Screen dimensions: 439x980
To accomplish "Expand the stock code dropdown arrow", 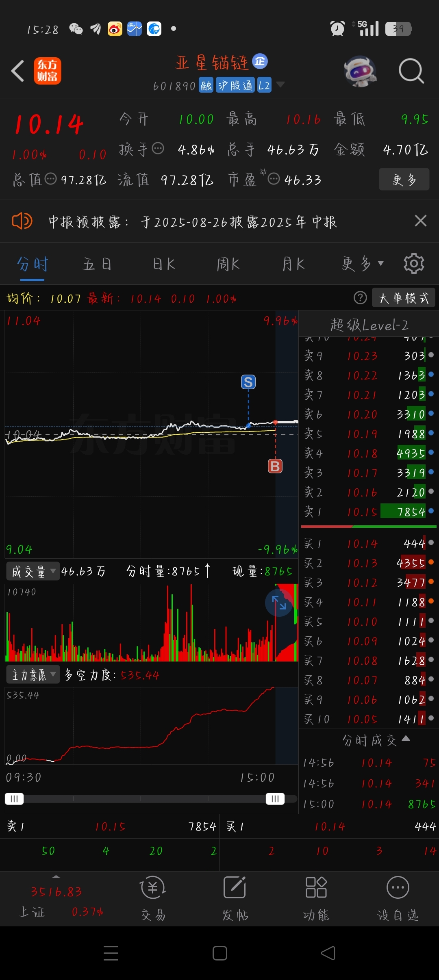I will click(280, 85).
